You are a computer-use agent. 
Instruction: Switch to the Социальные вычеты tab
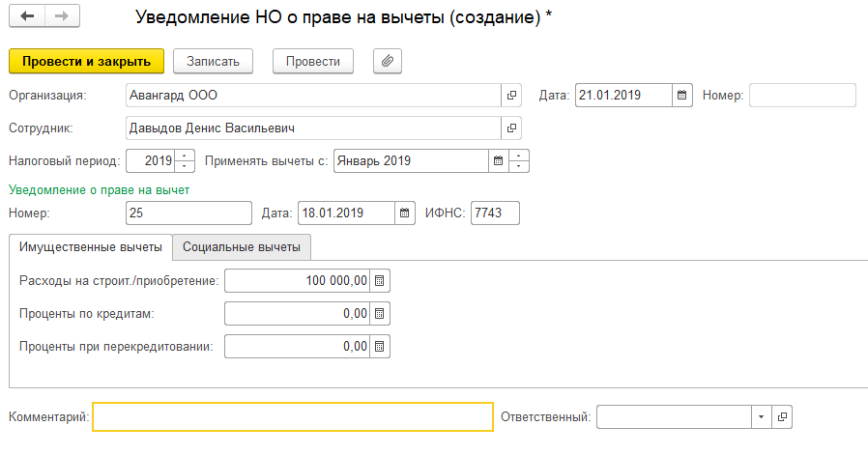[242, 247]
